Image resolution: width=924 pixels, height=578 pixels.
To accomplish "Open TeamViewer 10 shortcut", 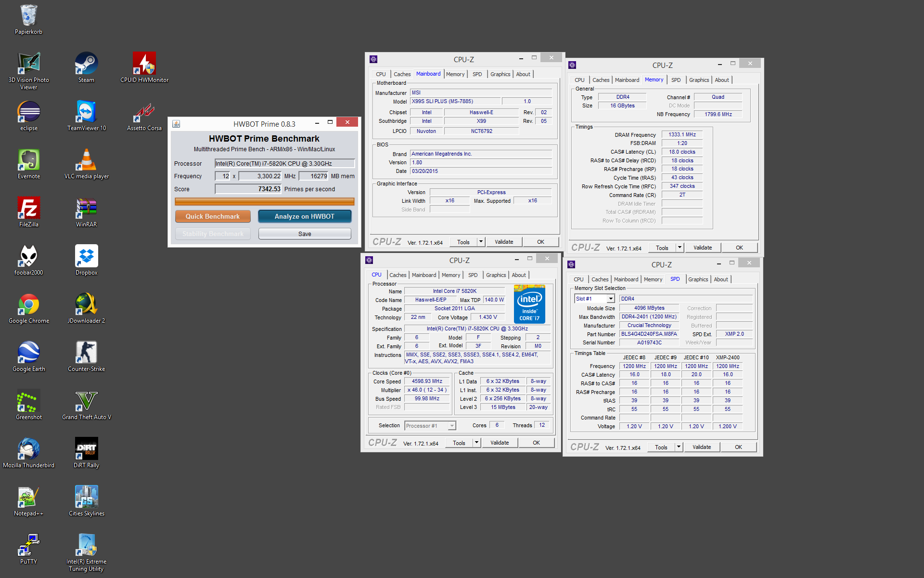I will (x=86, y=116).
